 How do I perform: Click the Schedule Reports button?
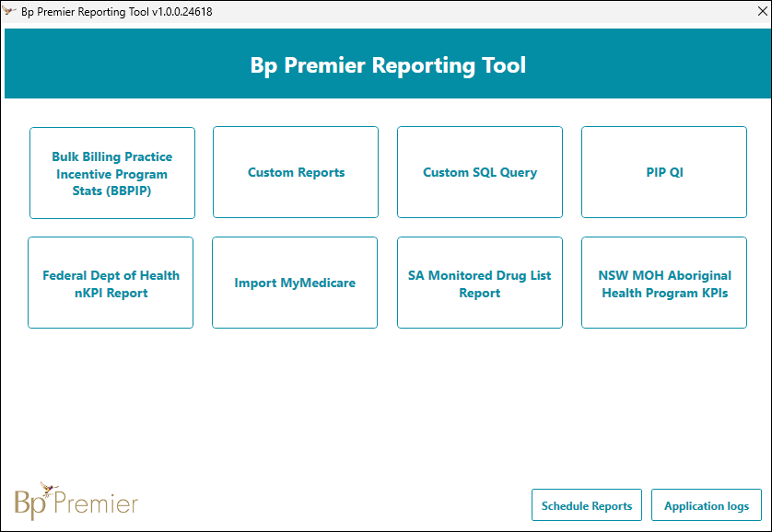click(587, 505)
